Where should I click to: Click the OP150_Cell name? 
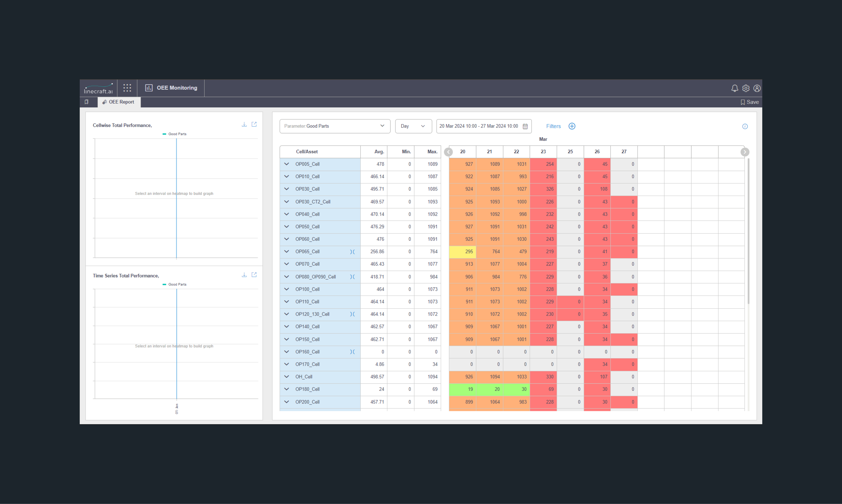tap(307, 339)
